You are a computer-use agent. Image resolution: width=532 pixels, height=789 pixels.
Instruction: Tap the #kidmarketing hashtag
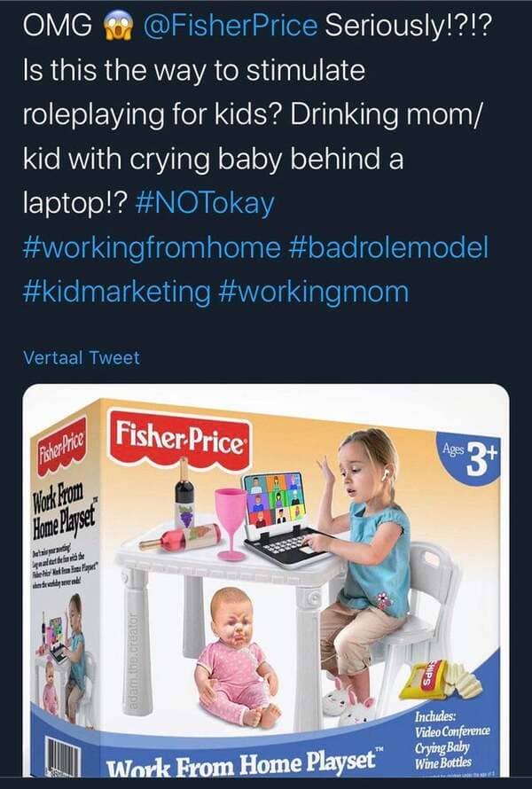(x=117, y=292)
